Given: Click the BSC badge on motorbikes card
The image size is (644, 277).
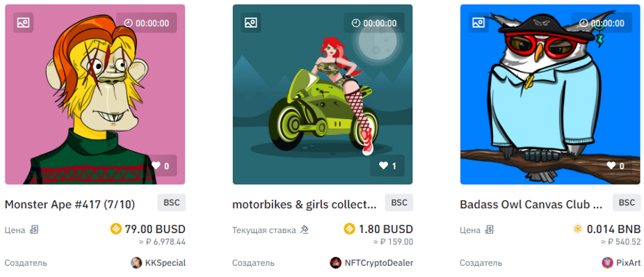Looking at the screenshot, I should 399,203.
